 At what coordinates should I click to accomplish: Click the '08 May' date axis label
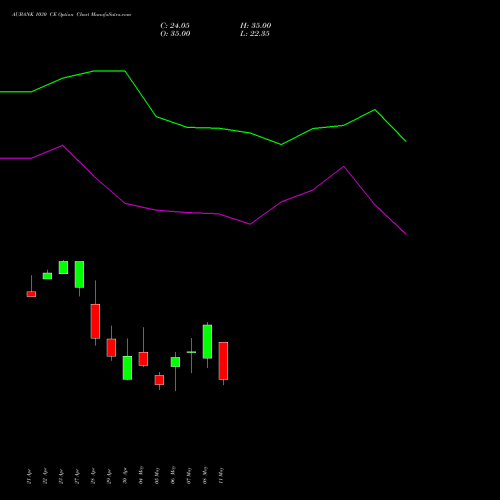[x=205, y=475]
